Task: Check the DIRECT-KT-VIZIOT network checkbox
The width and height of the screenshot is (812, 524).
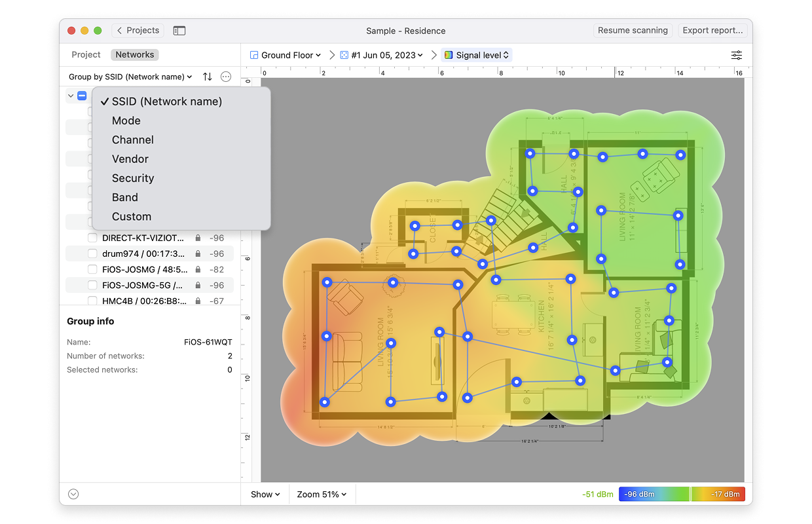Action: coord(92,238)
